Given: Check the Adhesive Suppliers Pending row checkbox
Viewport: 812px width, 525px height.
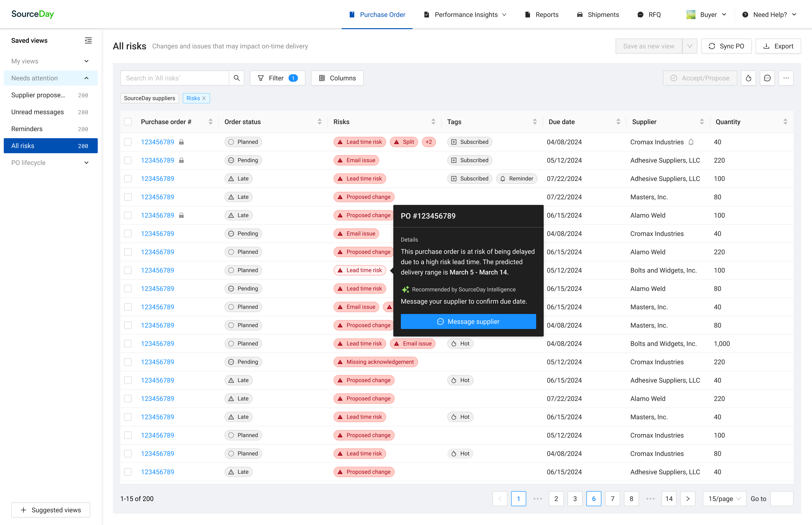Looking at the screenshot, I should pos(128,160).
